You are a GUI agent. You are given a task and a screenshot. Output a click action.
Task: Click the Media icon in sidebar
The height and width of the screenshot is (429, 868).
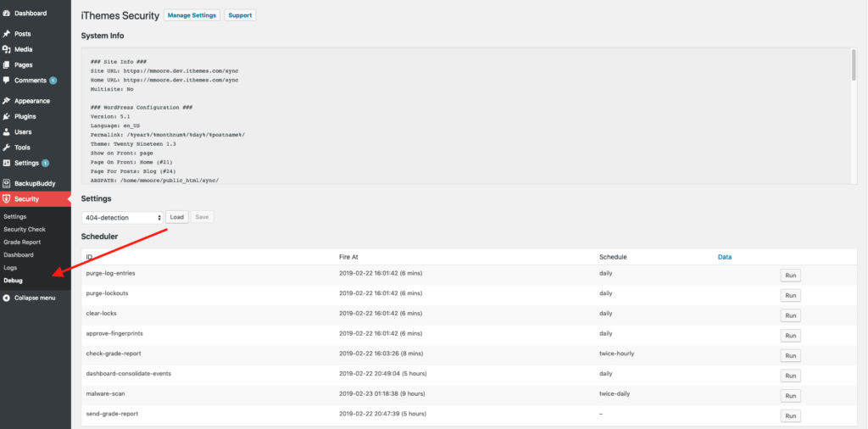pyautogui.click(x=7, y=49)
